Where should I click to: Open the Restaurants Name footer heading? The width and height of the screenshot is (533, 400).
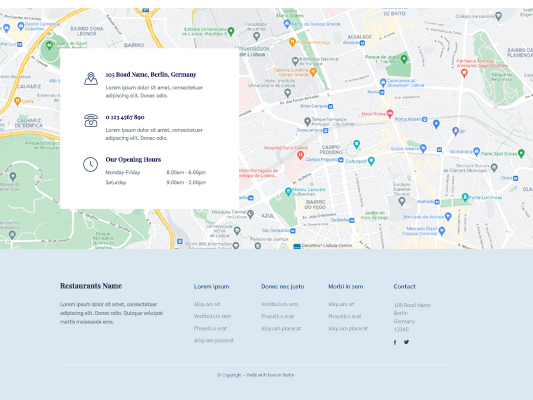click(91, 286)
